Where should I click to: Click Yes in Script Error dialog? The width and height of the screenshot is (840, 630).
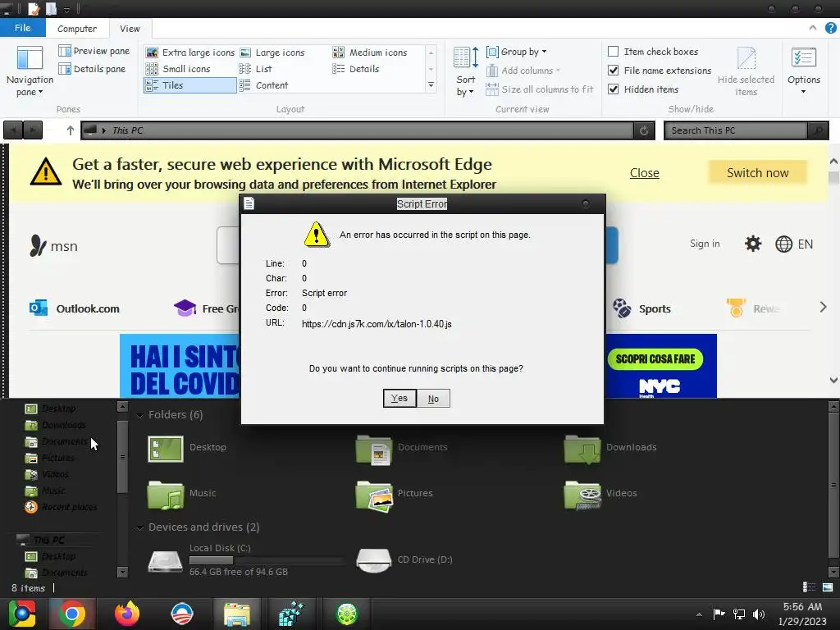coord(399,398)
